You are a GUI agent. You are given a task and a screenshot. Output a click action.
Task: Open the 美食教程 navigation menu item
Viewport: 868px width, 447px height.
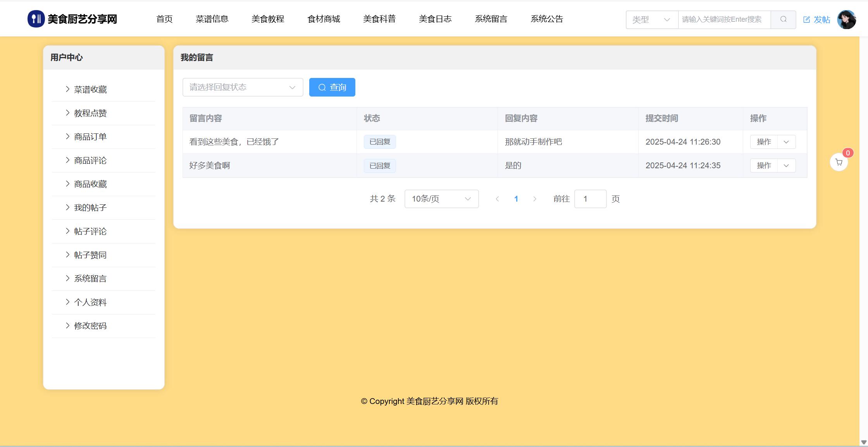click(267, 19)
